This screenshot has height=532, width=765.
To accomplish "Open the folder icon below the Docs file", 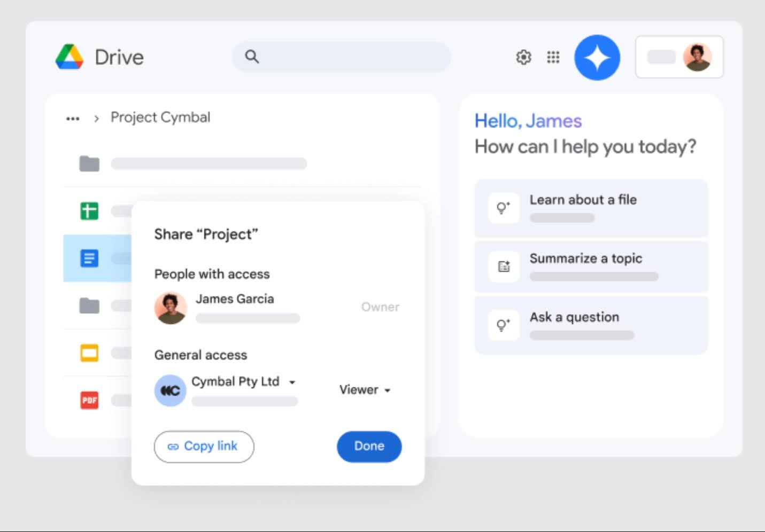I will coord(89,306).
